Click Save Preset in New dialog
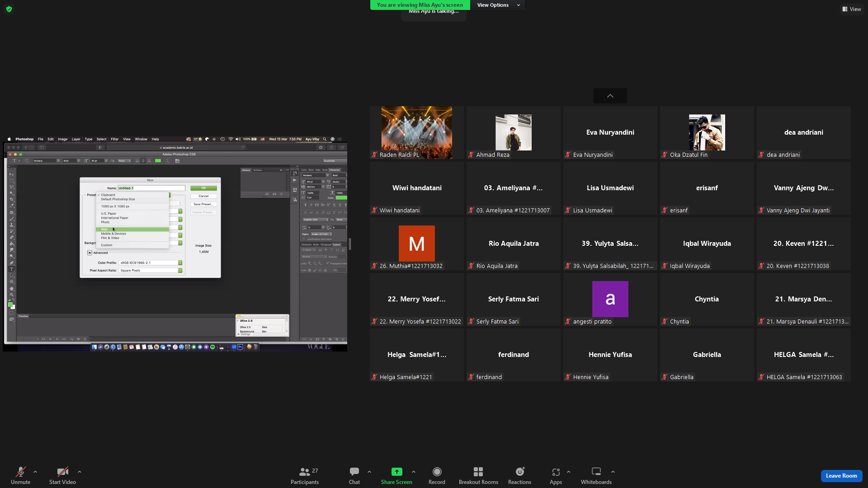 pyautogui.click(x=203, y=204)
